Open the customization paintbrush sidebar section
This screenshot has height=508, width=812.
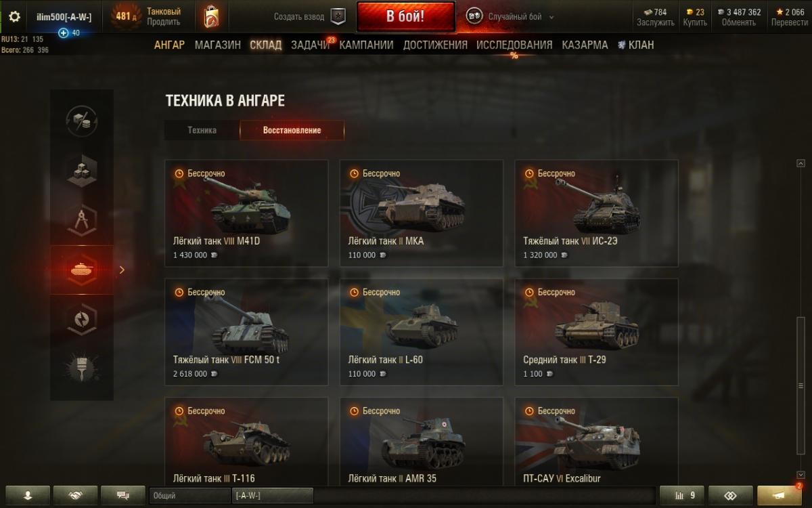click(82, 368)
